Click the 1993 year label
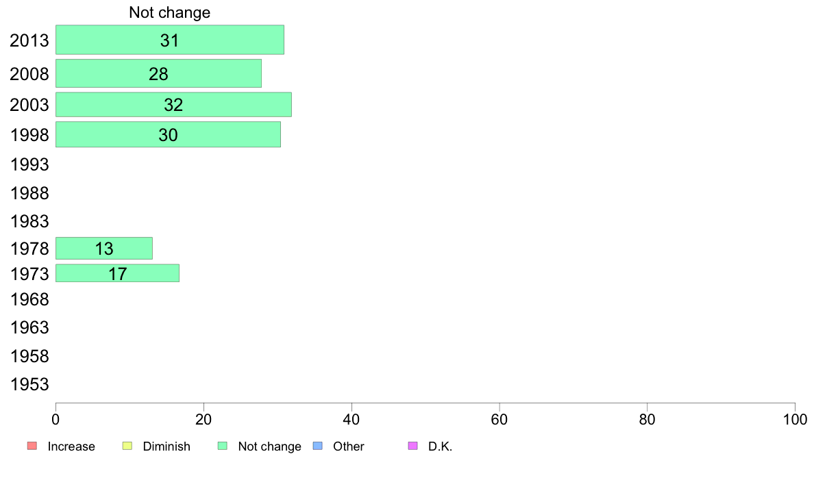This screenshot has width=814, height=504. pos(29,164)
